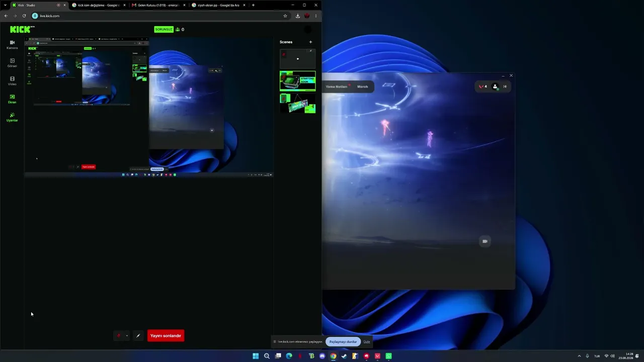Open Discord from the taskbar
Screen dimensions: 644x362
tap(322, 356)
